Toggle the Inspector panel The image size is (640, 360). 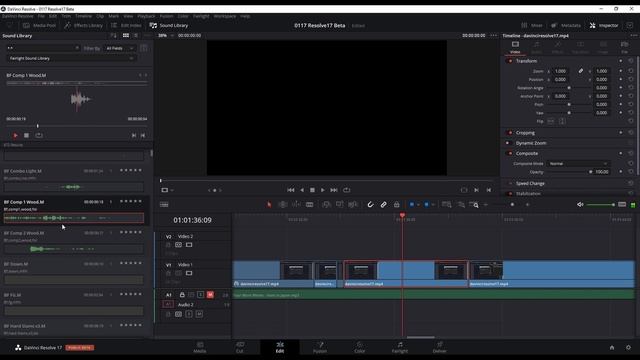[x=604, y=25]
